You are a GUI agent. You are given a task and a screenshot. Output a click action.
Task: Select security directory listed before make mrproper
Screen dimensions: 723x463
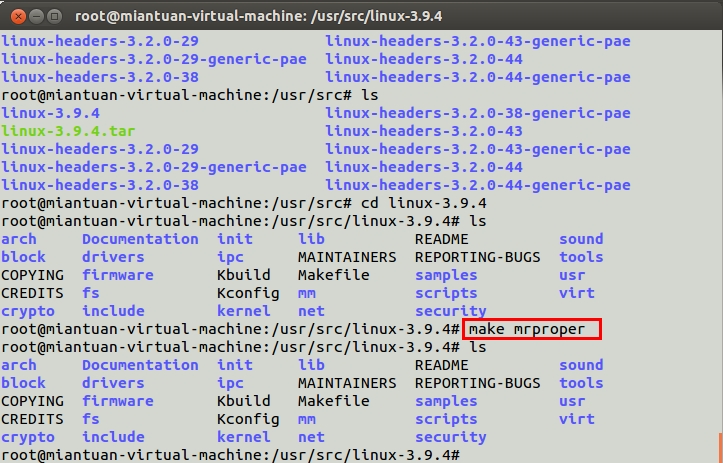pyautogui.click(x=450, y=311)
